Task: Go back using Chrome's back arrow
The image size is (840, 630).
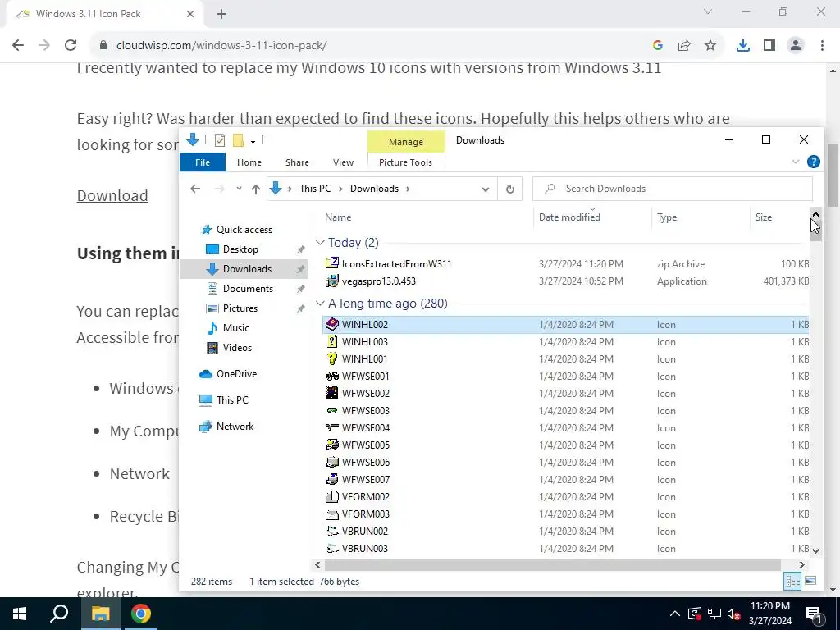Action: [x=18, y=46]
